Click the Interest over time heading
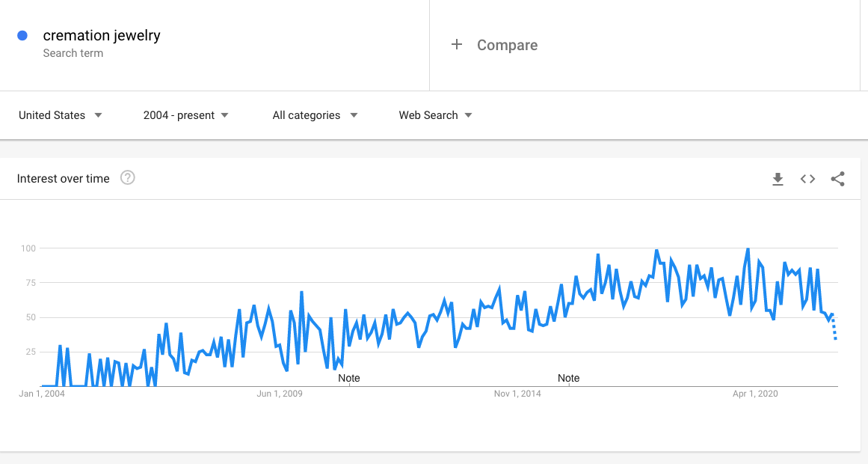 (63, 179)
